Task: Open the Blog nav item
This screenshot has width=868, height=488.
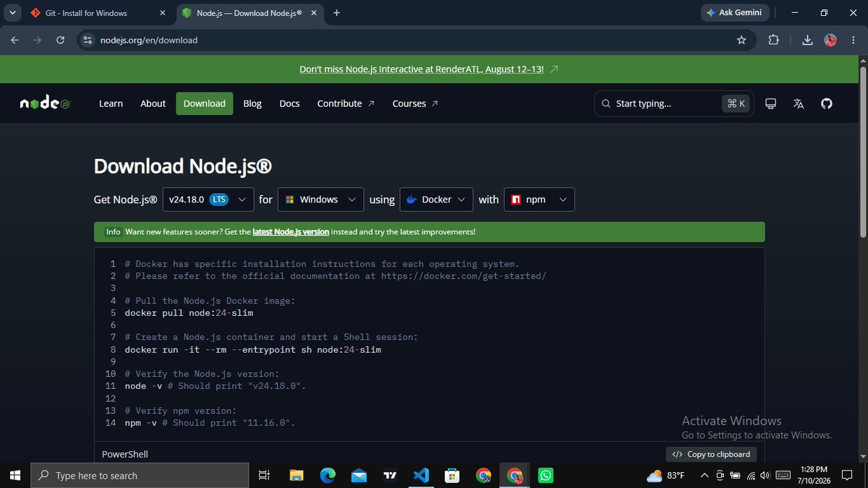Action: point(252,103)
